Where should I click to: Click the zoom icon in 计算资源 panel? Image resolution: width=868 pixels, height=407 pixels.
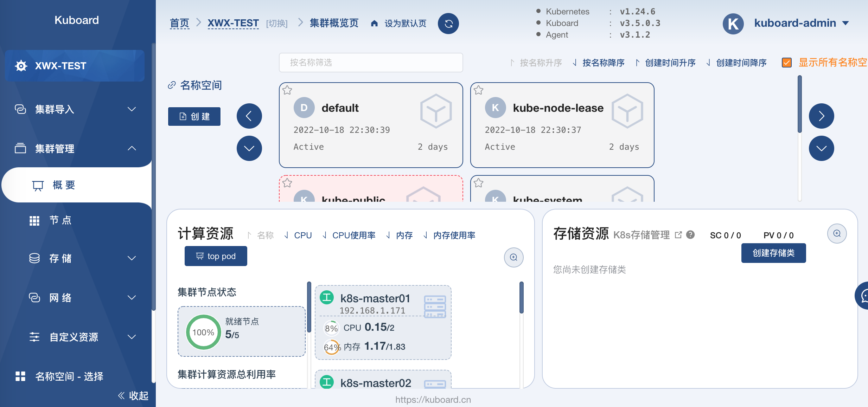tap(513, 257)
